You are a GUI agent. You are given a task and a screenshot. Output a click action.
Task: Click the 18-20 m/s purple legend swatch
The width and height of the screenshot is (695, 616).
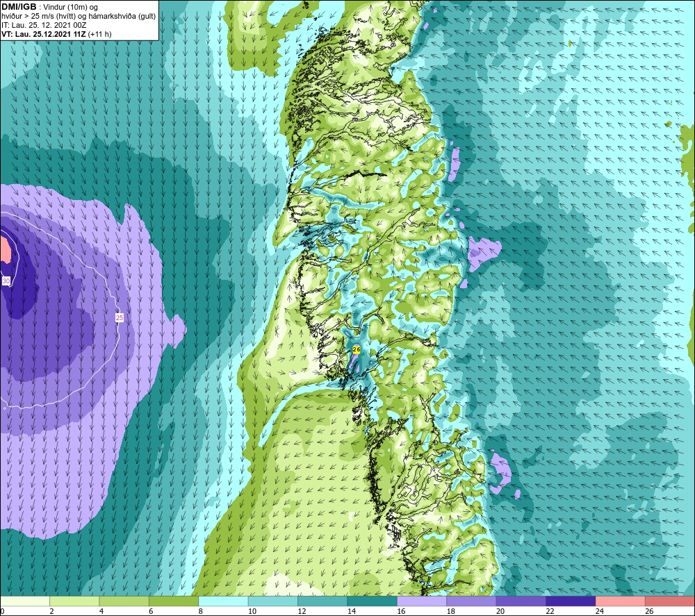[472, 601]
